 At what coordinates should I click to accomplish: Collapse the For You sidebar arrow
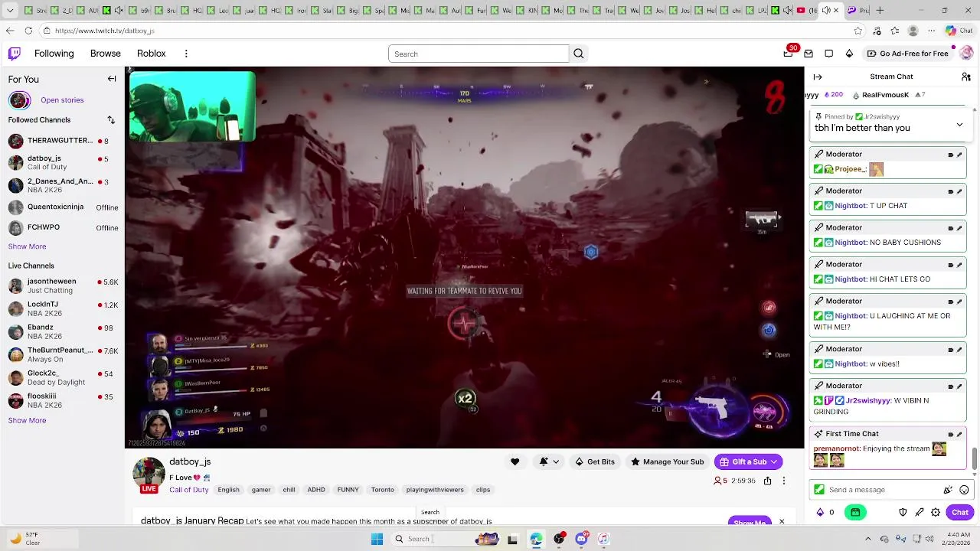pos(112,79)
